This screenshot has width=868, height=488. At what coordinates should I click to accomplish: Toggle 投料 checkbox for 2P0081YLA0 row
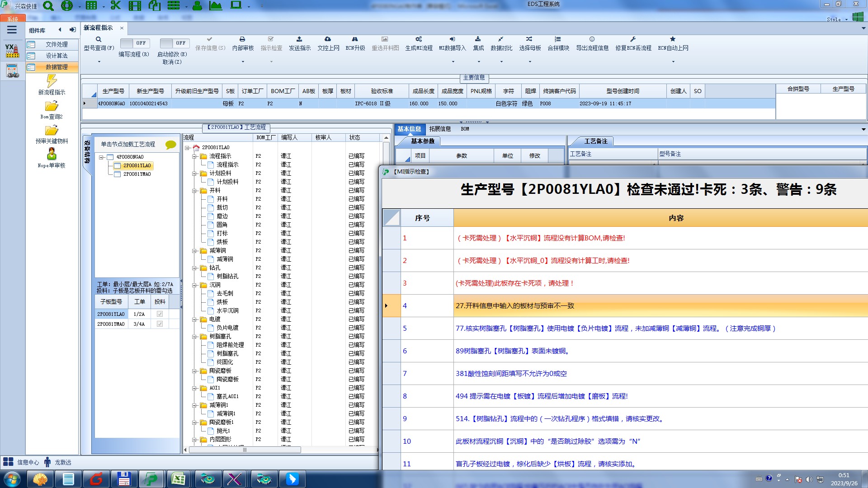160,314
